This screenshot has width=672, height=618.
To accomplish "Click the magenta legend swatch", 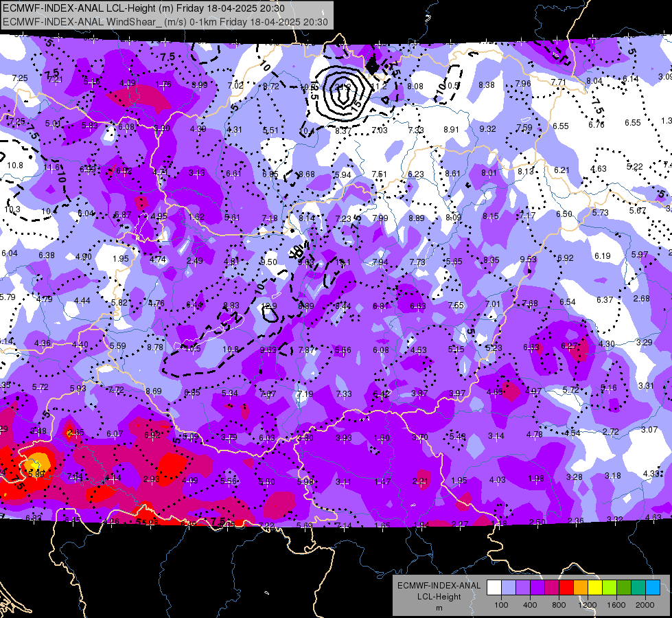I will coord(552,587).
